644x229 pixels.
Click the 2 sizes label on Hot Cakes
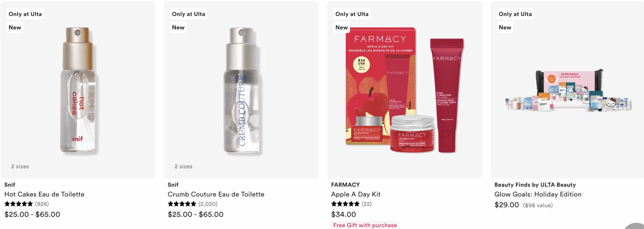(x=20, y=167)
